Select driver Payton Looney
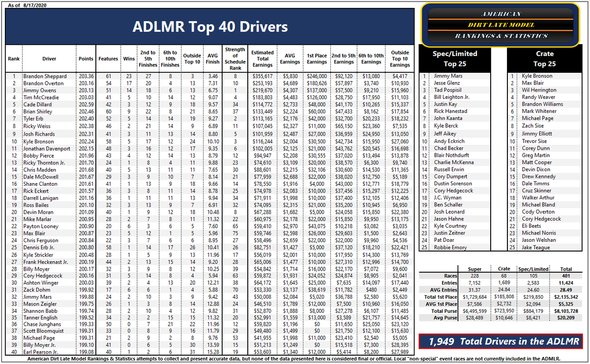Screen dimensions: 590x364 coord(41,226)
